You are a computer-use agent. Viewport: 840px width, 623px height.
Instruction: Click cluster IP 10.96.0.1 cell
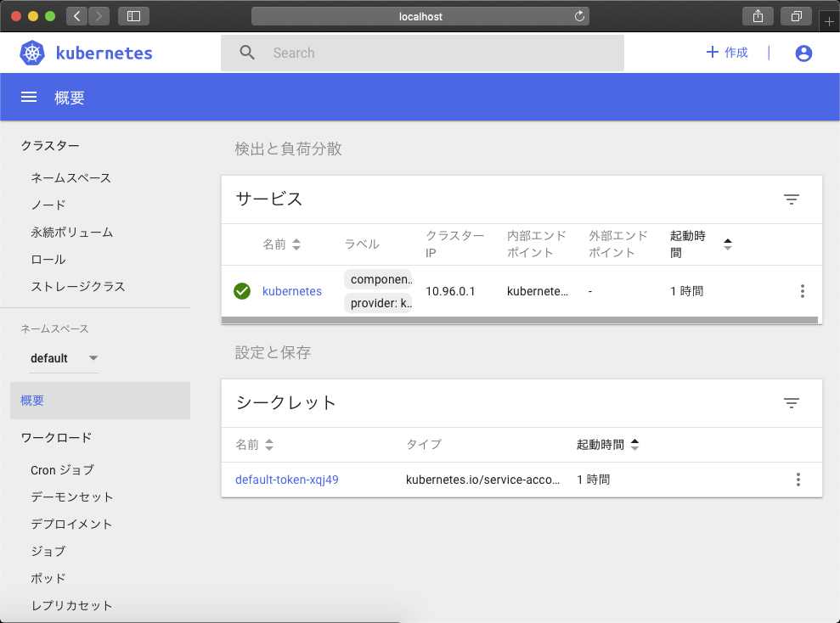tap(450, 291)
